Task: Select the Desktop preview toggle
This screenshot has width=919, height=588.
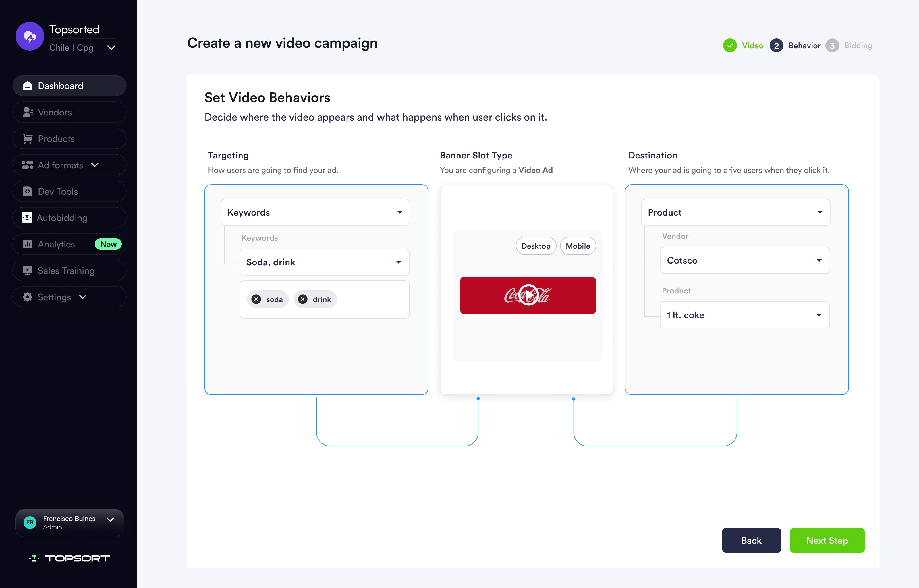Action: point(535,246)
